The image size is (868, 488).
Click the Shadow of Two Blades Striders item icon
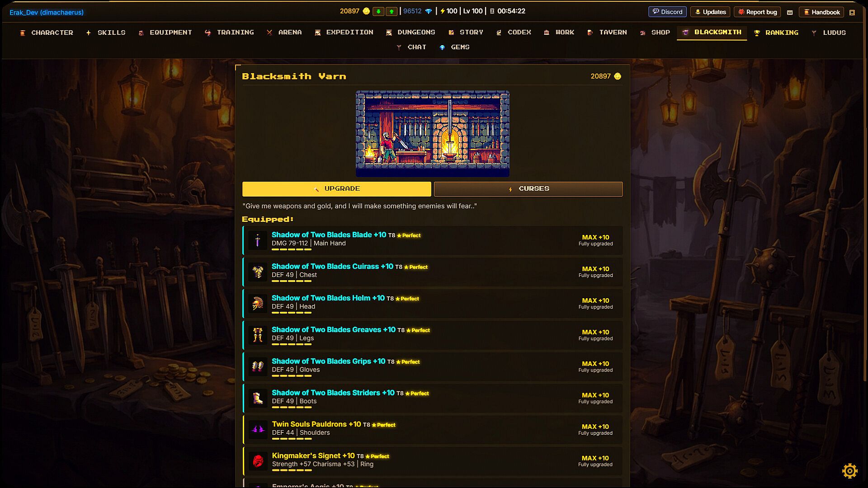coord(258,398)
